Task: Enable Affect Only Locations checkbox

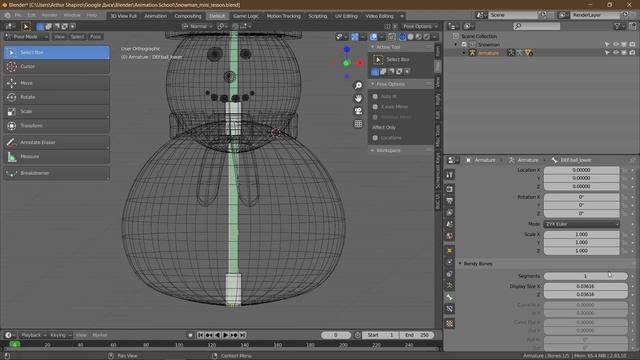Action: 375,138
